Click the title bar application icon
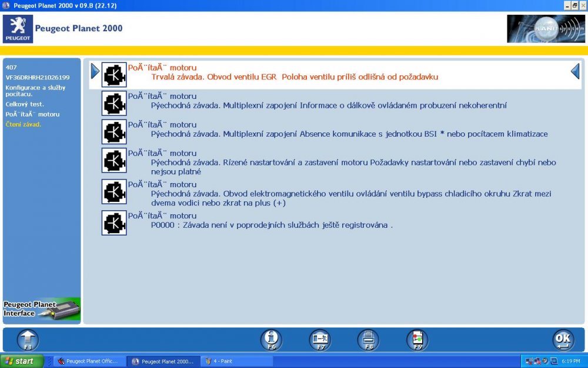This screenshot has height=368, width=588. tap(6, 5)
